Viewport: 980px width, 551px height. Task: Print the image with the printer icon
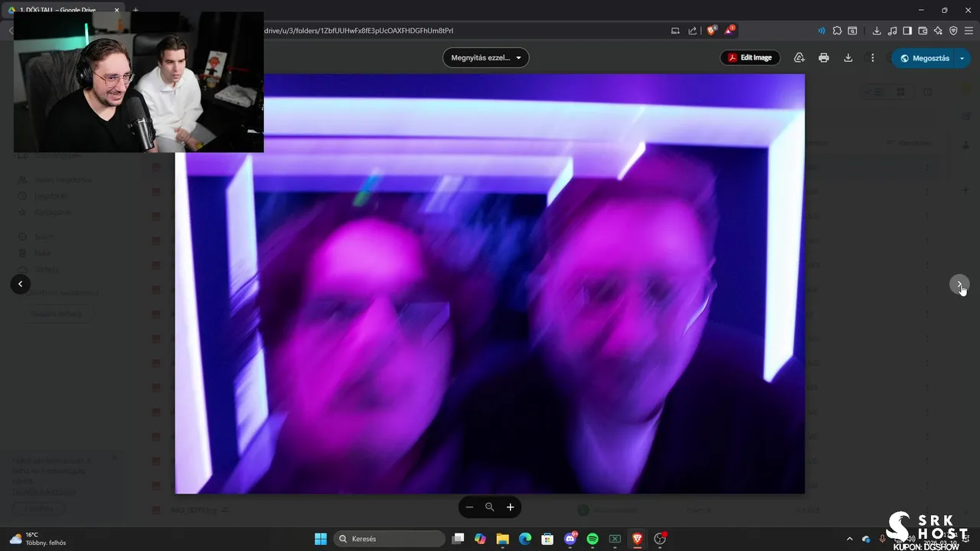824,57
